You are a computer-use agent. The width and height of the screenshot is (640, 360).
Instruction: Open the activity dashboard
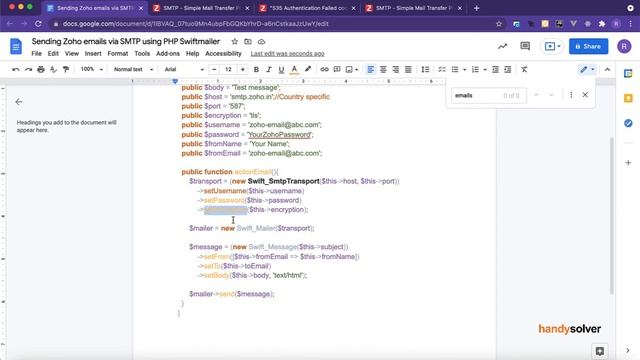pos(502,47)
